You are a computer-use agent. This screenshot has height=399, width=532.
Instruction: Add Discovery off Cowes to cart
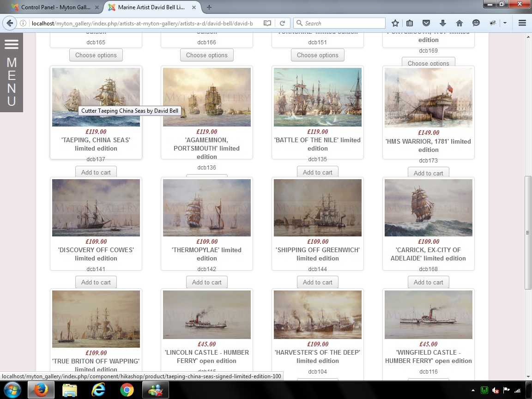coord(96,282)
